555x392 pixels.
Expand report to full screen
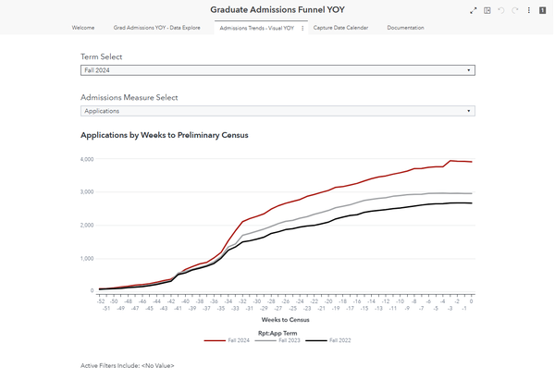[x=474, y=10]
